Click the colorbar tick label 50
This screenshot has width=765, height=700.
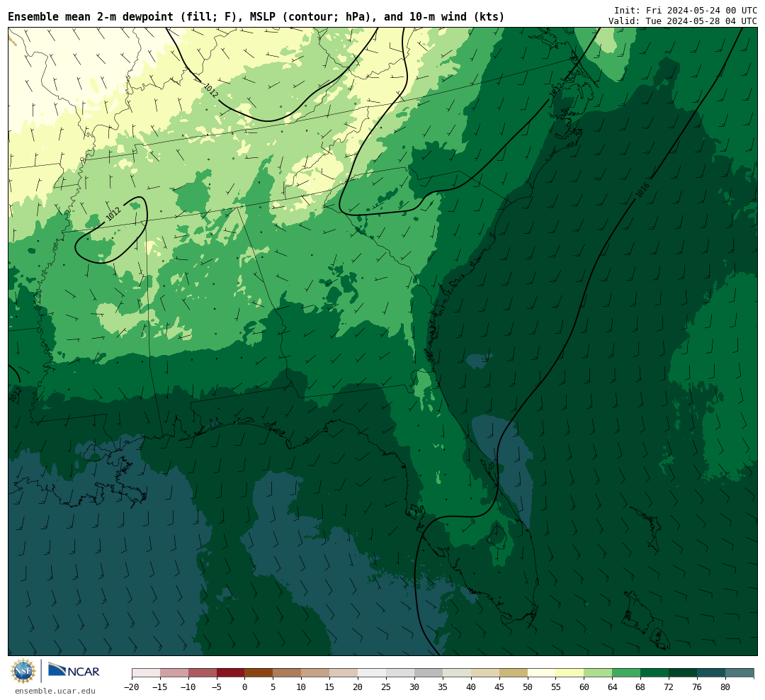tap(528, 687)
